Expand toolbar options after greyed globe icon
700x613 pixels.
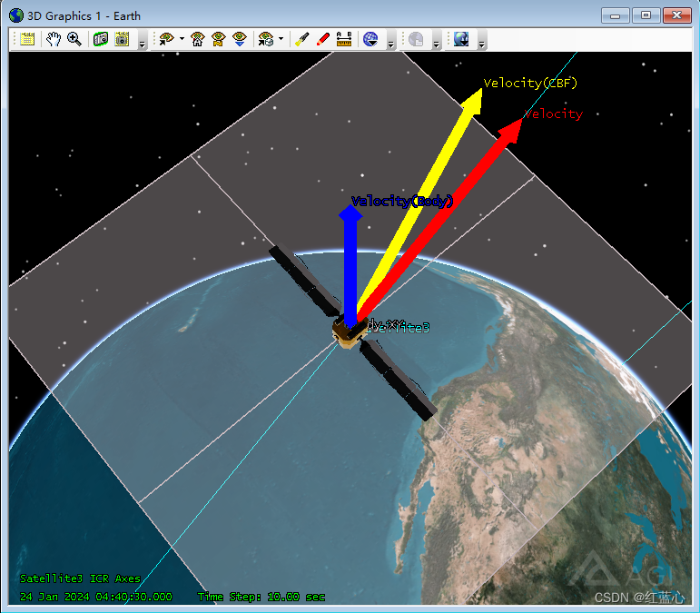tap(436, 40)
